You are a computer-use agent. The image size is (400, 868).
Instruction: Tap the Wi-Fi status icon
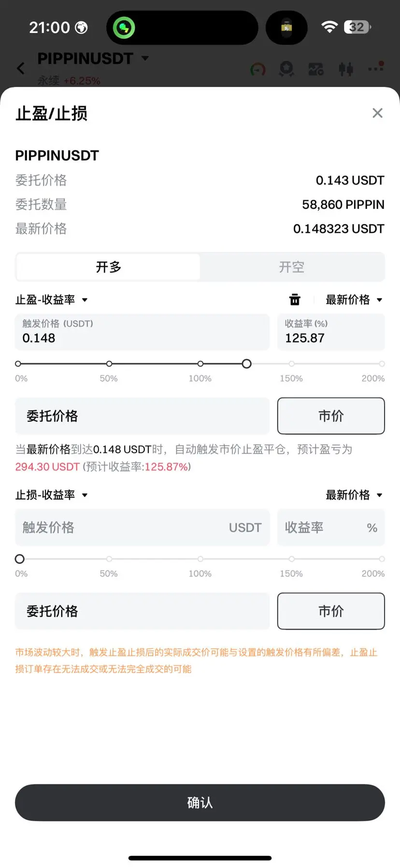tap(329, 27)
